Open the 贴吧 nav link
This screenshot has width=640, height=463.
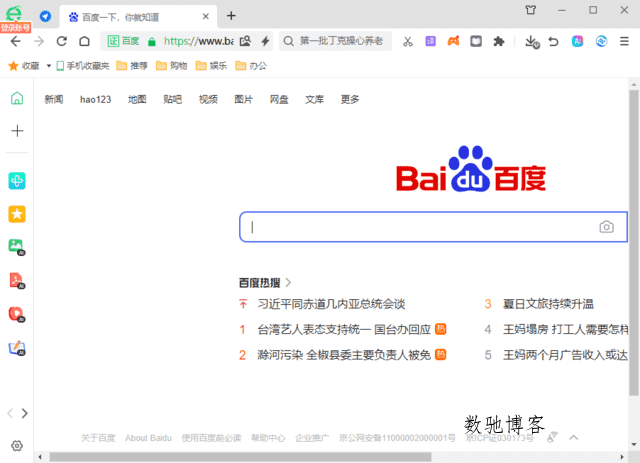pyautogui.click(x=172, y=99)
